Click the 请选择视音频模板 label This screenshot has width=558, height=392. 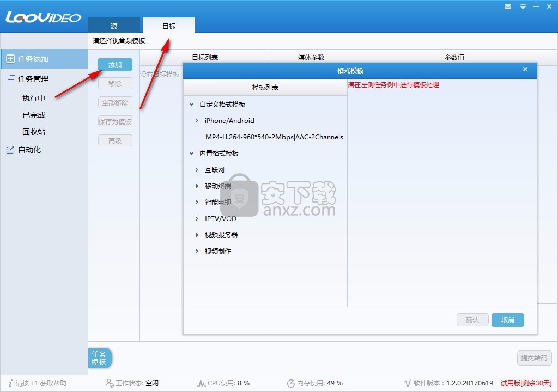(119, 41)
